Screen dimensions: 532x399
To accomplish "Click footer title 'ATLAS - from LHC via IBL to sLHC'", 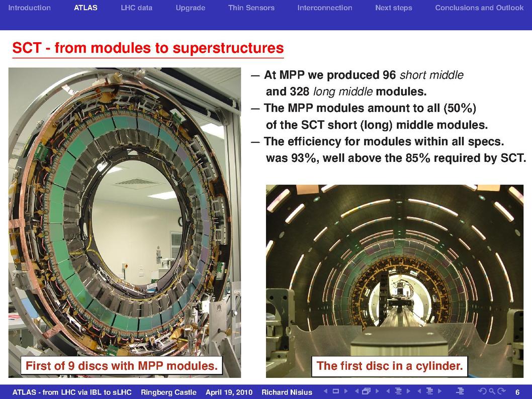I will tap(72, 392).
